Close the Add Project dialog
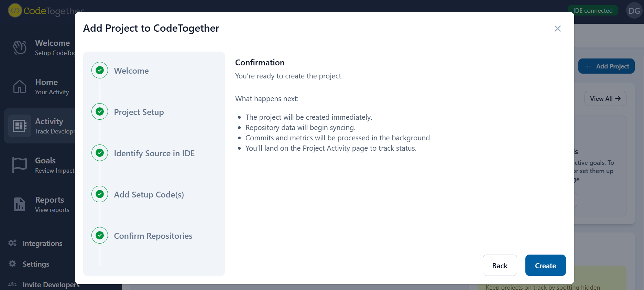Image resolution: width=644 pixels, height=290 pixels. point(557,29)
